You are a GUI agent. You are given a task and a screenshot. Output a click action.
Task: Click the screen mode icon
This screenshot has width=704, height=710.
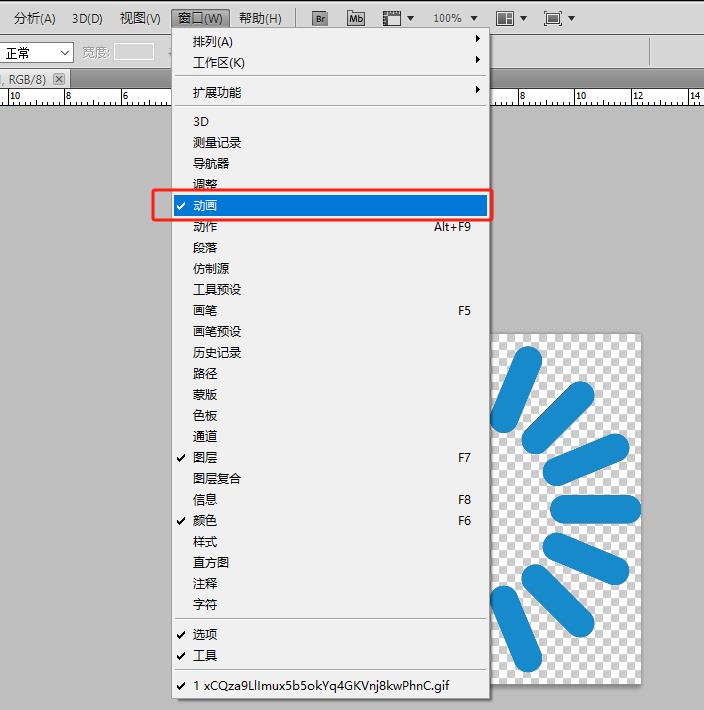point(553,19)
